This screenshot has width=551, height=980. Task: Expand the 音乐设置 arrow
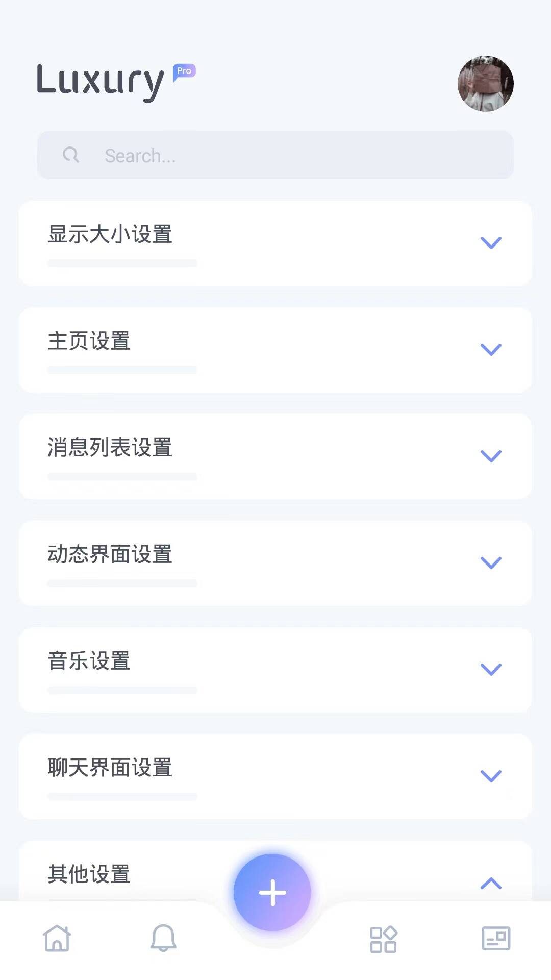491,669
